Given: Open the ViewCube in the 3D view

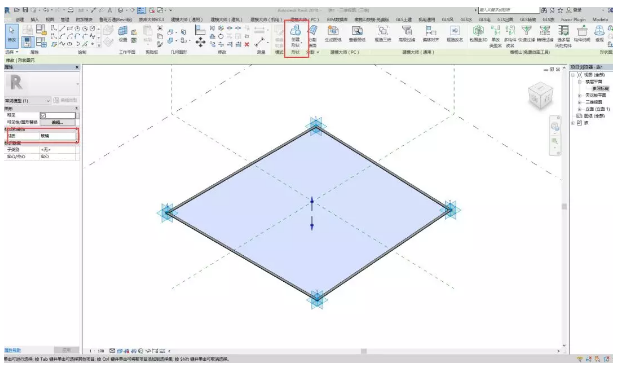Looking at the screenshot, I should (540, 96).
